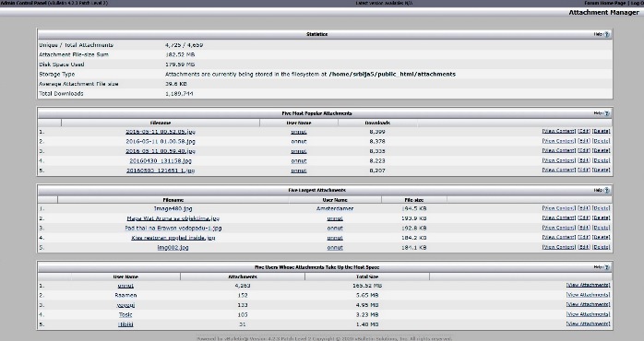This screenshot has height=341, width=644.
Task: Open Help icon in Statistics header
Action: (x=606, y=34)
